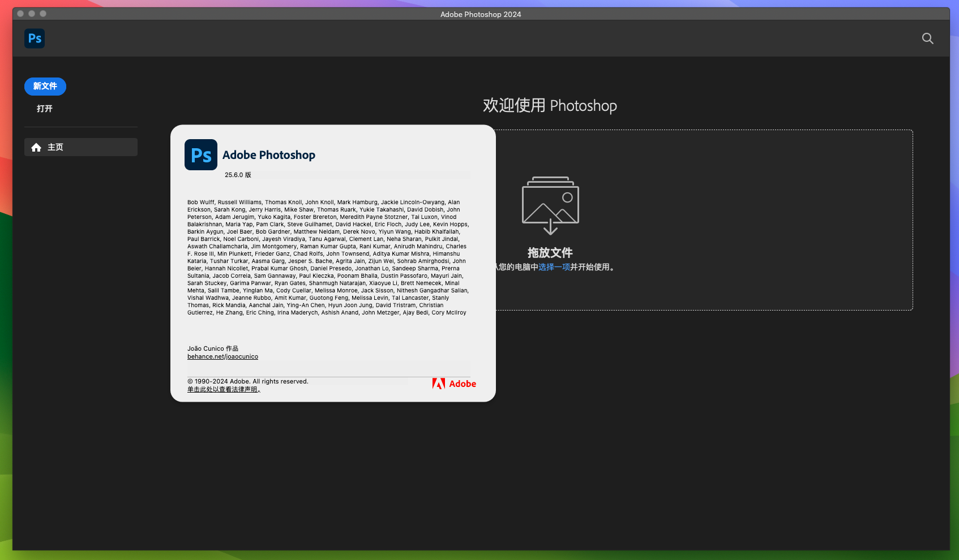Open the behance.net/joaocunico link
This screenshot has height=560, width=959.
coord(222,357)
